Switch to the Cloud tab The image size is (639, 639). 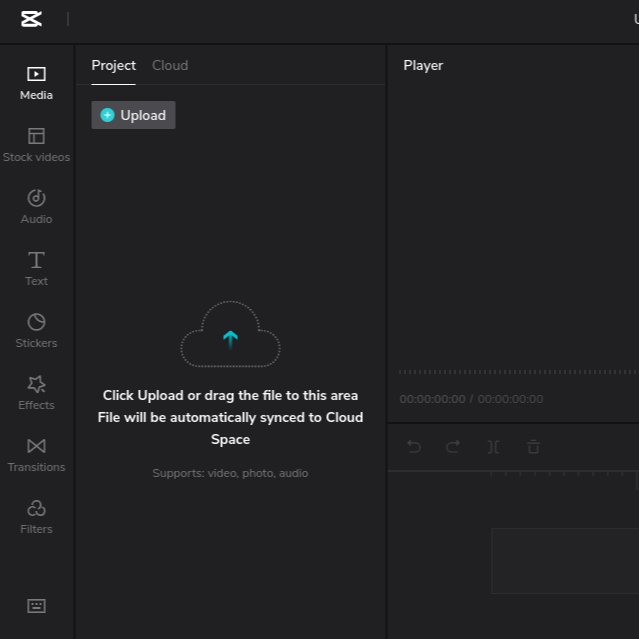point(170,66)
